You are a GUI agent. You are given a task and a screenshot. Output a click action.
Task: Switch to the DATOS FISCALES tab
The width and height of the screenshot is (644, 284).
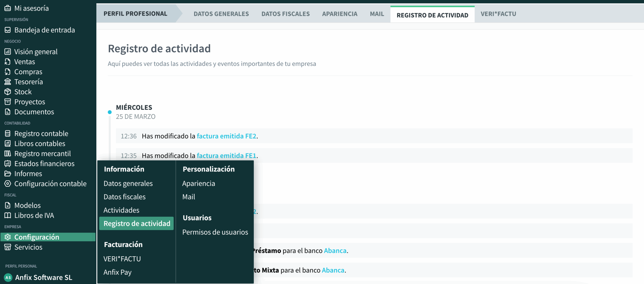click(x=286, y=14)
